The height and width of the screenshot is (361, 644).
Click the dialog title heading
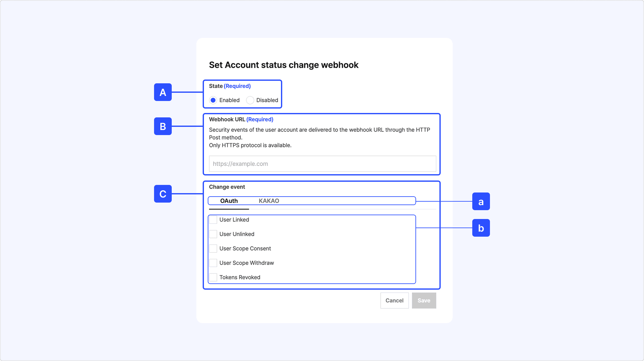(x=283, y=65)
